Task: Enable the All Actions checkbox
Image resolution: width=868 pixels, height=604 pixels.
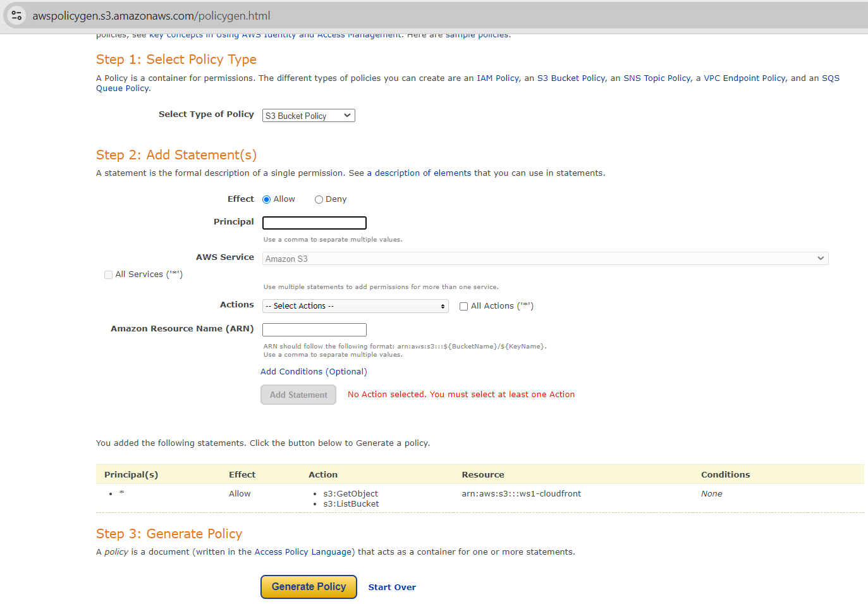Action: 464,307
